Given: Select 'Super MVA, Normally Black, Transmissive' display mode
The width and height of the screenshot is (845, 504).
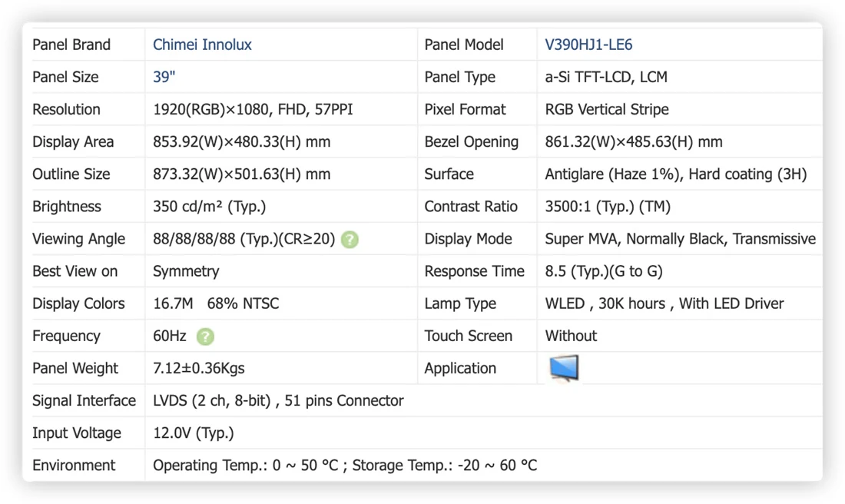Looking at the screenshot, I should pyautogui.click(x=680, y=239).
